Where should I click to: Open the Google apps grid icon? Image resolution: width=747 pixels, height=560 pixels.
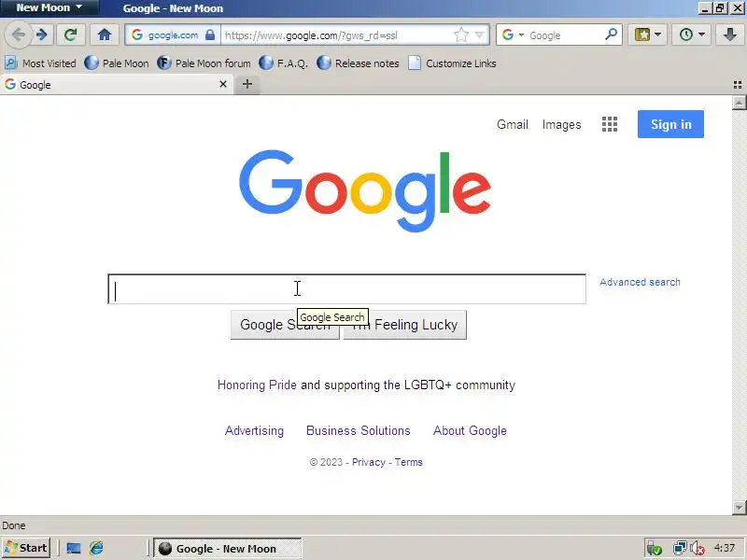pyautogui.click(x=610, y=124)
